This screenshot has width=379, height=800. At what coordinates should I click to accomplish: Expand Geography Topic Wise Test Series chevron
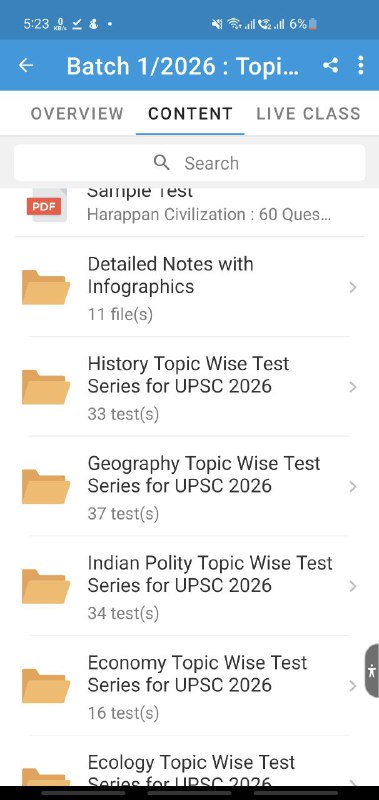352,487
